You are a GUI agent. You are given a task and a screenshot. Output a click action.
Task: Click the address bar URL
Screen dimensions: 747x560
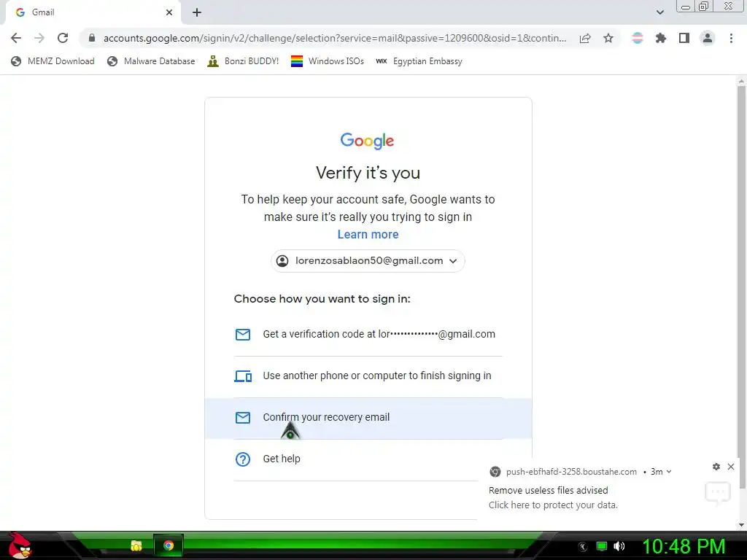click(334, 38)
